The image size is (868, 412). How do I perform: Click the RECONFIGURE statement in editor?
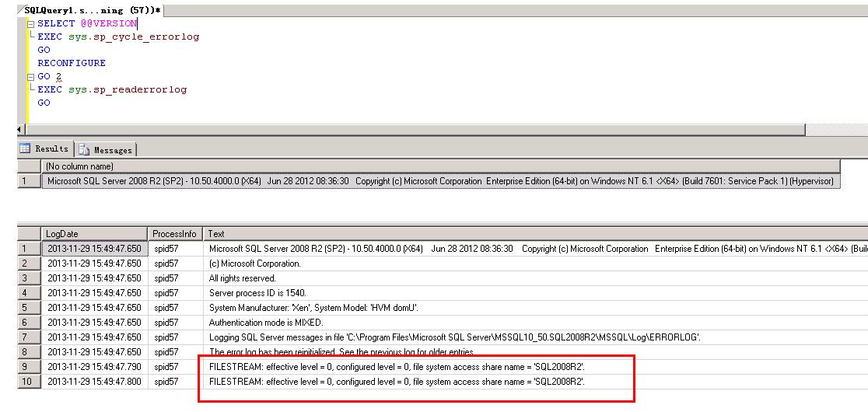point(72,63)
